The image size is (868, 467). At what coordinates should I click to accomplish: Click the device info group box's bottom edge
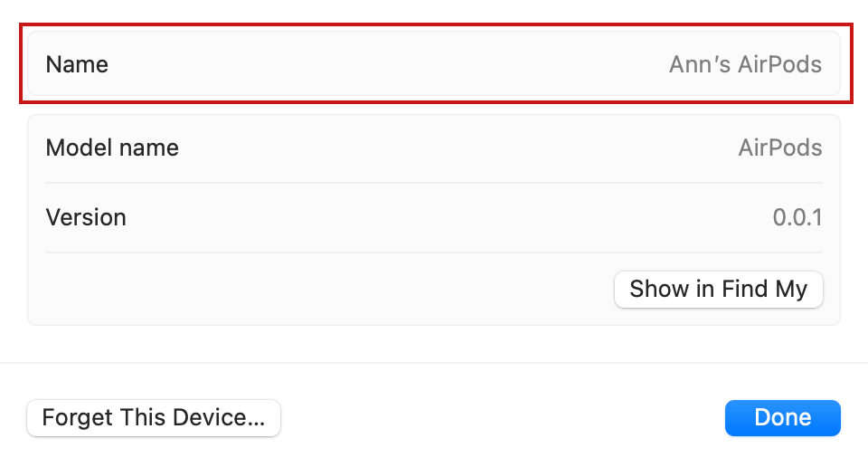434,324
